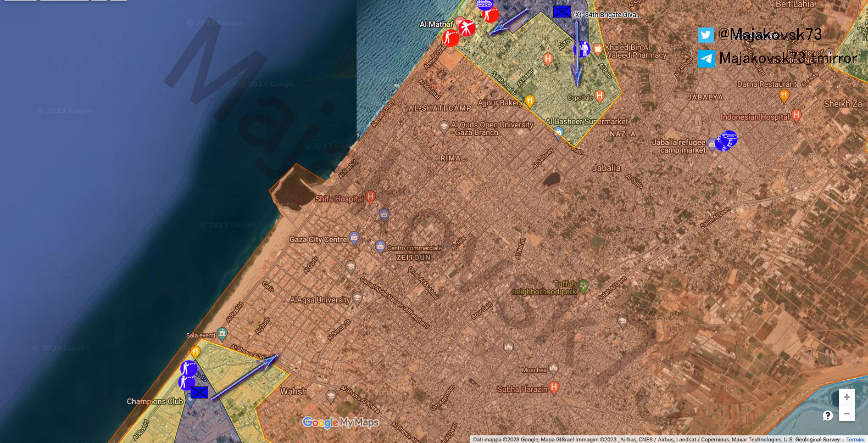Click the NAZLA area label
868x443 pixels.
tap(622, 134)
